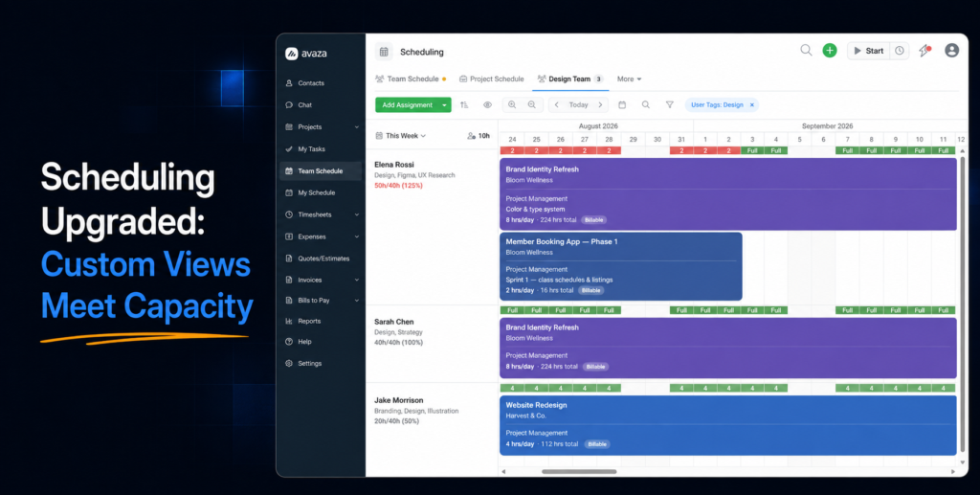Open Expenses in sidebar
Viewport: 980px width, 495px height.
[x=320, y=236]
